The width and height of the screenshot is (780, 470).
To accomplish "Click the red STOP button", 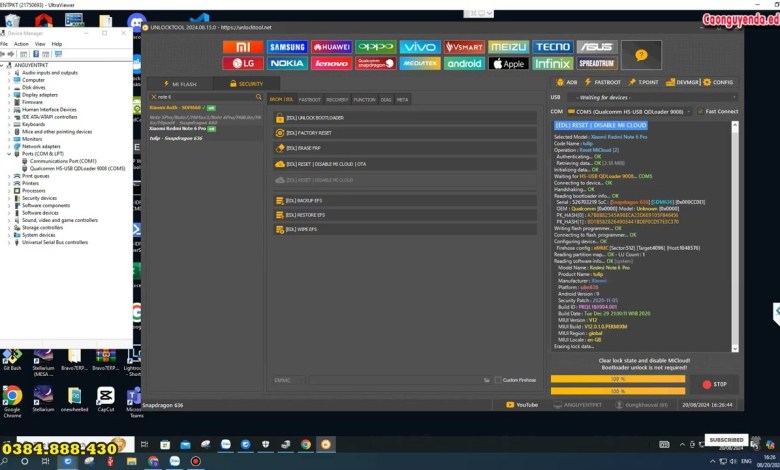I will pos(714,384).
